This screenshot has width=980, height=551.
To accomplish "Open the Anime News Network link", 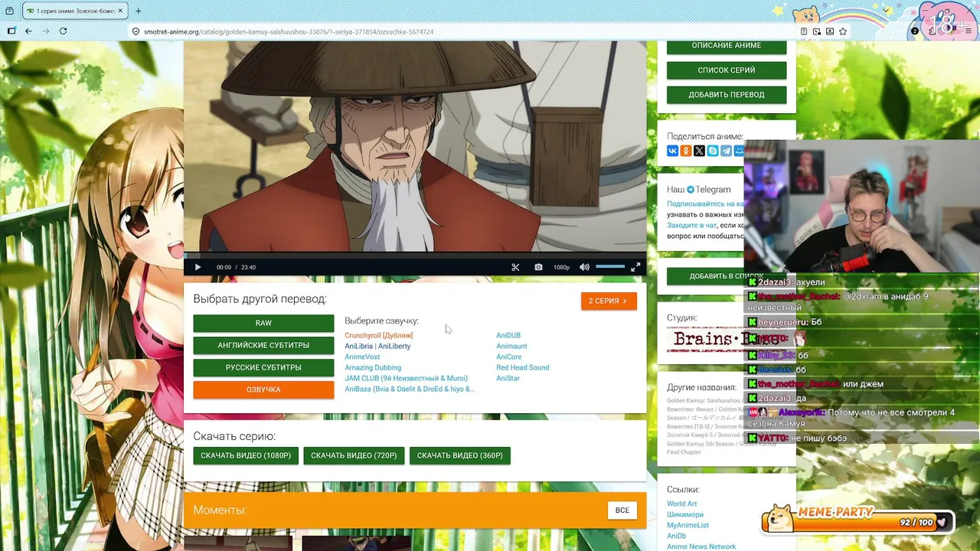I will (701, 546).
